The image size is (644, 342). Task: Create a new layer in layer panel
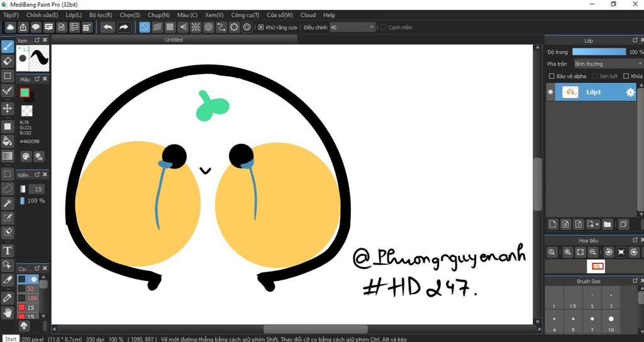pyautogui.click(x=553, y=224)
